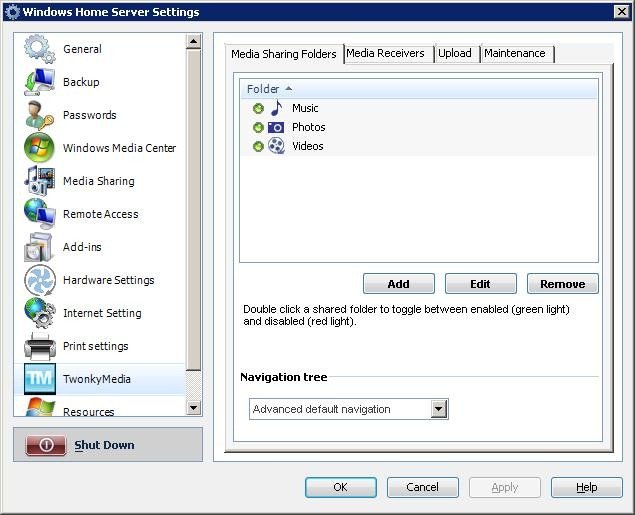
Task: Click the Add button
Action: pyautogui.click(x=399, y=284)
